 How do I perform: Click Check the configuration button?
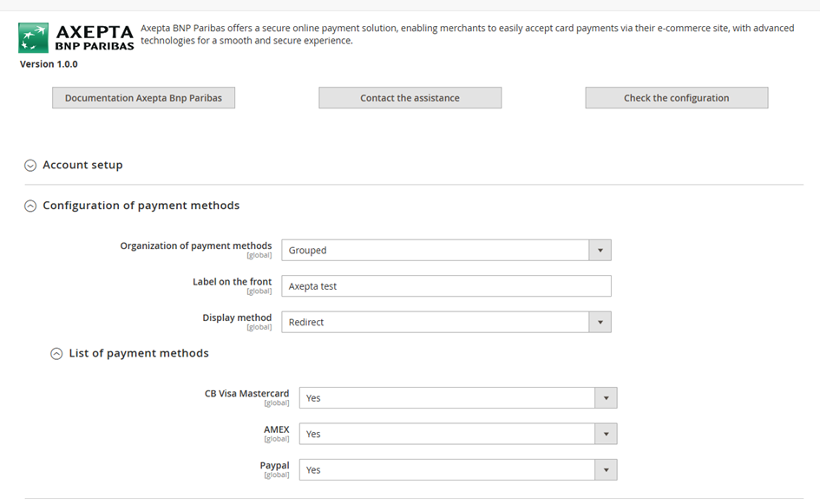(676, 98)
